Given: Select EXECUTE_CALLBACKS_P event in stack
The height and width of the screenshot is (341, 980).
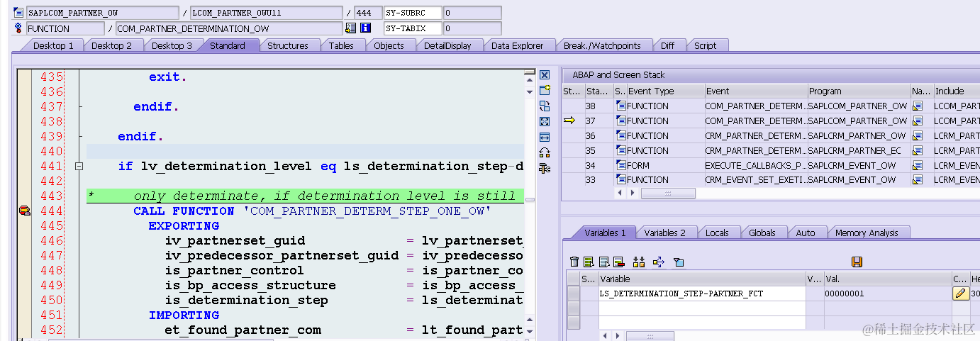Looking at the screenshot, I should [755, 165].
